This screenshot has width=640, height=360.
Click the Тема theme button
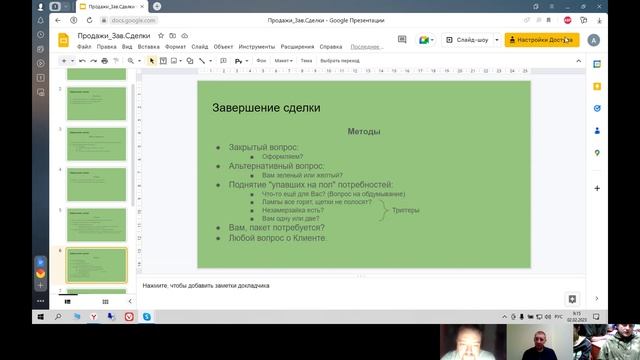[x=306, y=61]
